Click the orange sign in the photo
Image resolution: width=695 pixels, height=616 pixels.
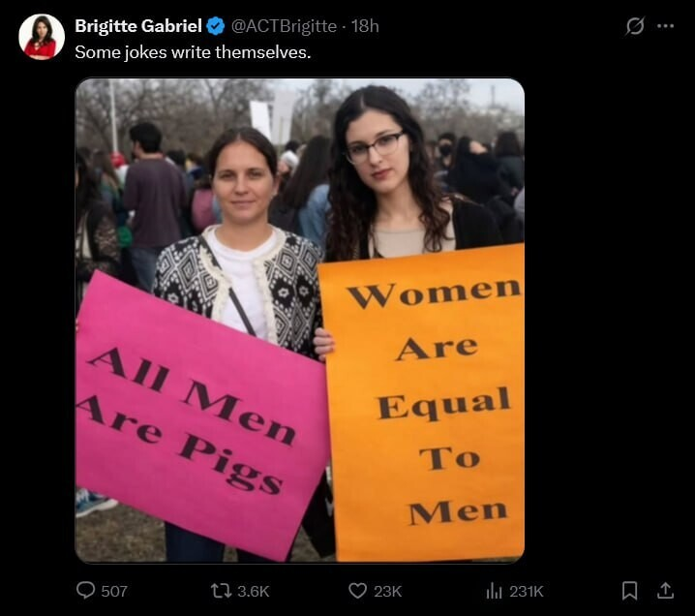click(x=423, y=404)
